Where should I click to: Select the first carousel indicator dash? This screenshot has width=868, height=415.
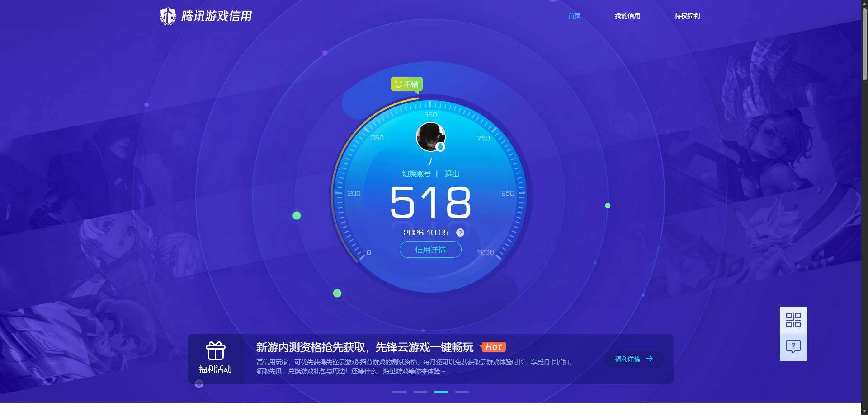click(400, 392)
